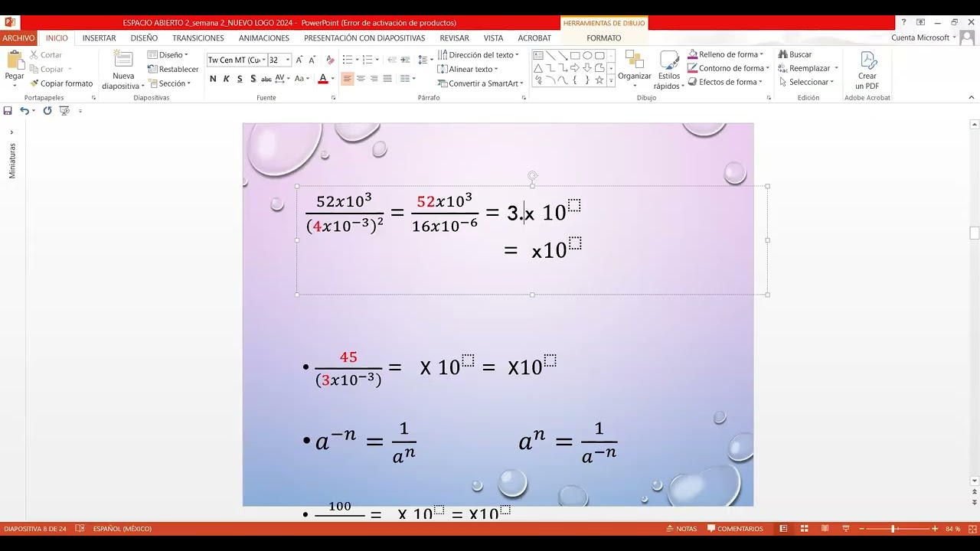
Task: Toggle align text left
Action: [348, 79]
